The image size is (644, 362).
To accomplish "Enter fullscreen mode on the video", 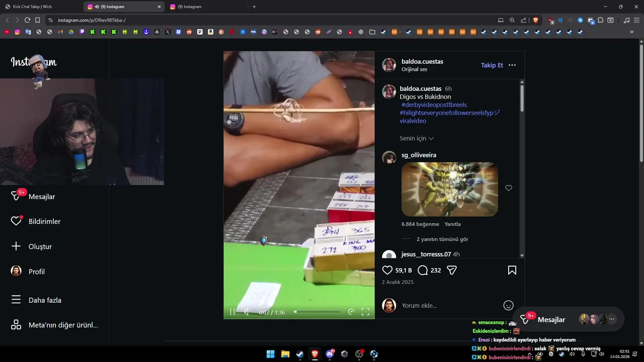I will [x=365, y=312].
